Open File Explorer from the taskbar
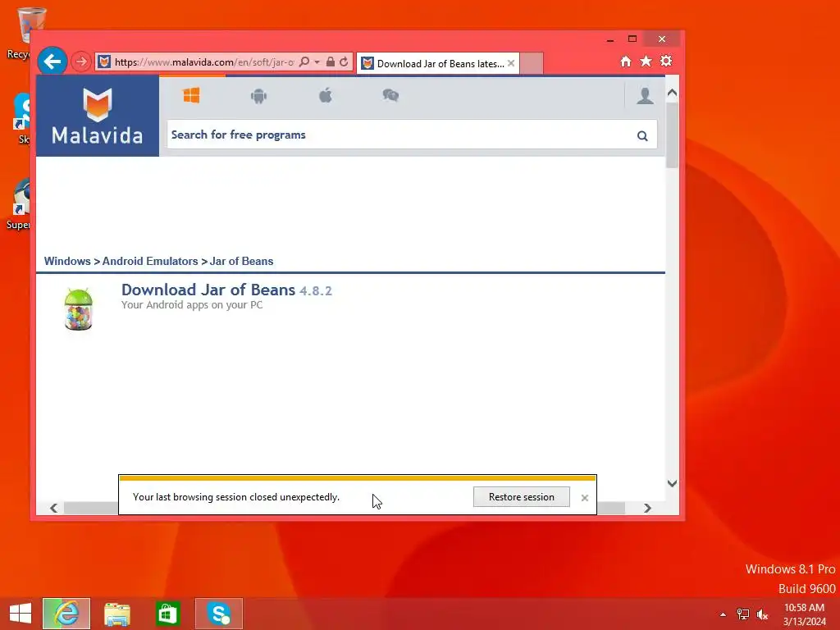Viewport: 840px width, 630px height. click(116, 614)
